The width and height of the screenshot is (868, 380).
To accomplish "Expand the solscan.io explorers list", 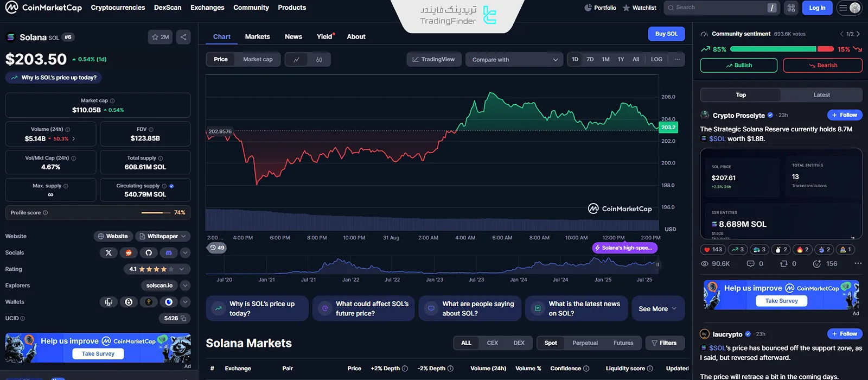I will [185, 286].
